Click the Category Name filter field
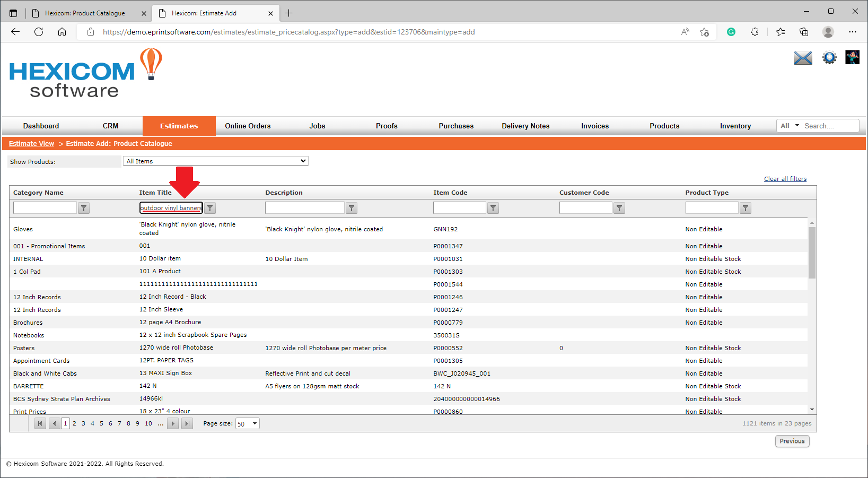The width and height of the screenshot is (868, 478). click(x=45, y=208)
